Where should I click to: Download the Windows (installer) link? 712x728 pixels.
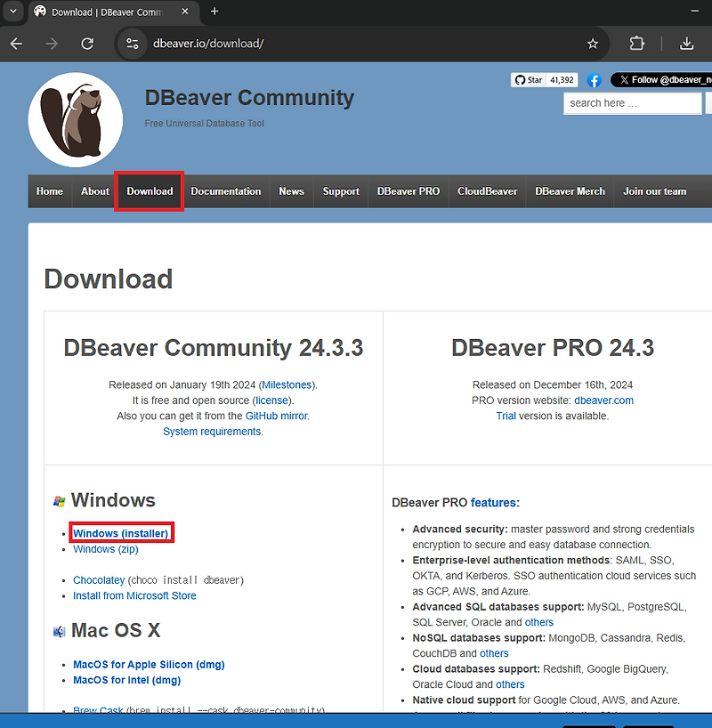[121, 533]
